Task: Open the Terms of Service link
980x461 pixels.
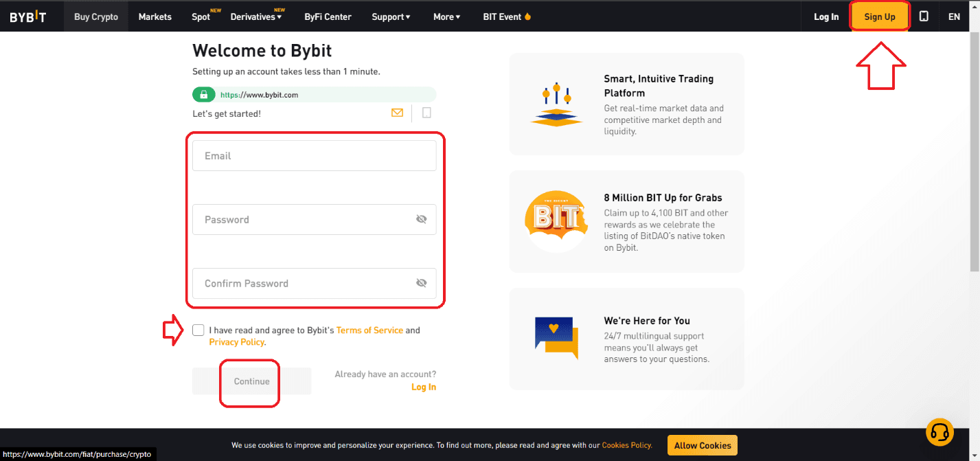Action: tap(369, 330)
